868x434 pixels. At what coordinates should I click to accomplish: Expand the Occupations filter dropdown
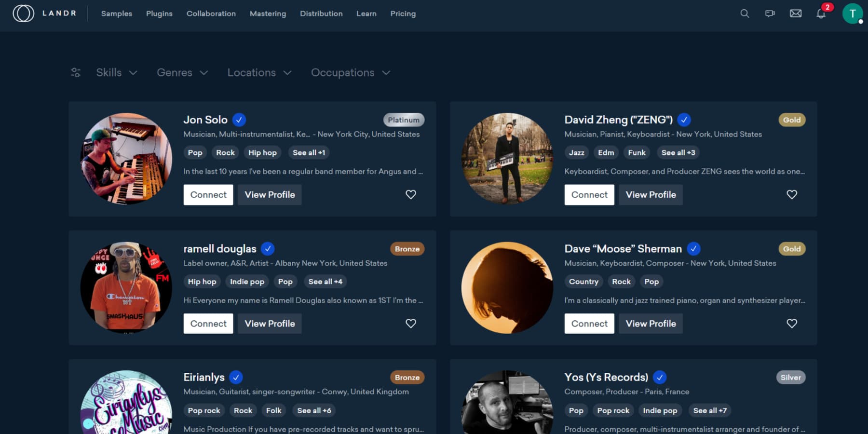click(x=350, y=72)
